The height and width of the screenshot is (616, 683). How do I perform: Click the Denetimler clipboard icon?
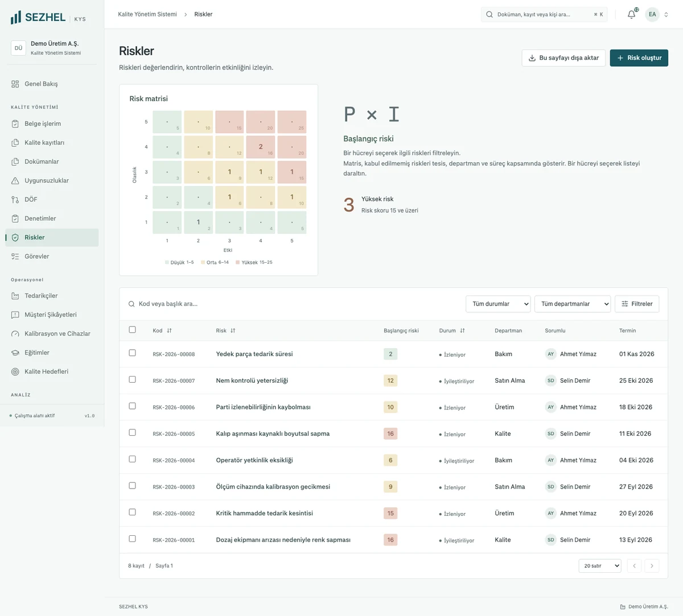click(15, 218)
